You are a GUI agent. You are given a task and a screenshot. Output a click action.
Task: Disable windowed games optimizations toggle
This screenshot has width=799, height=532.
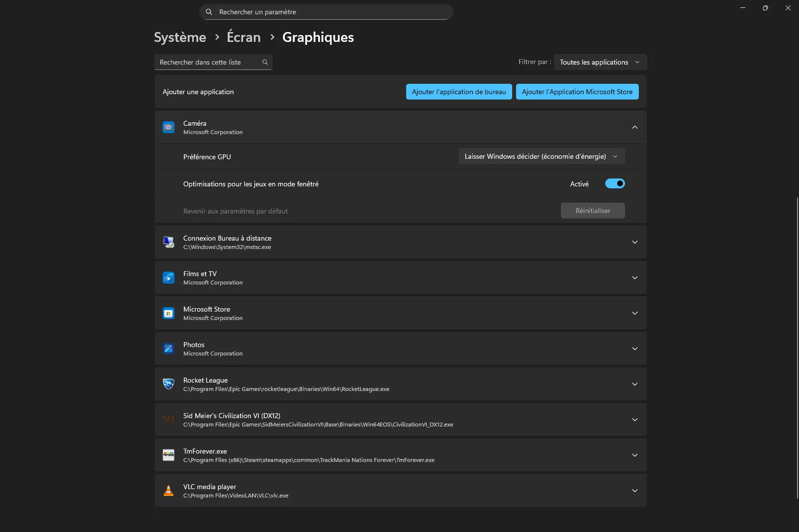click(x=615, y=183)
